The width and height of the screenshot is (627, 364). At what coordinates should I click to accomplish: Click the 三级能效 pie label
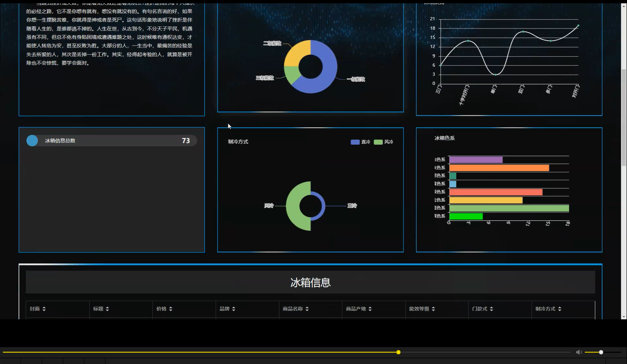click(x=265, y=78)
